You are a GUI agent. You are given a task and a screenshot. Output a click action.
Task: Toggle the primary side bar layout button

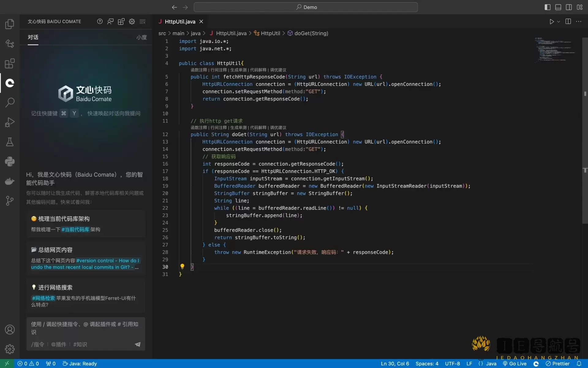click(x=548, y=7)
